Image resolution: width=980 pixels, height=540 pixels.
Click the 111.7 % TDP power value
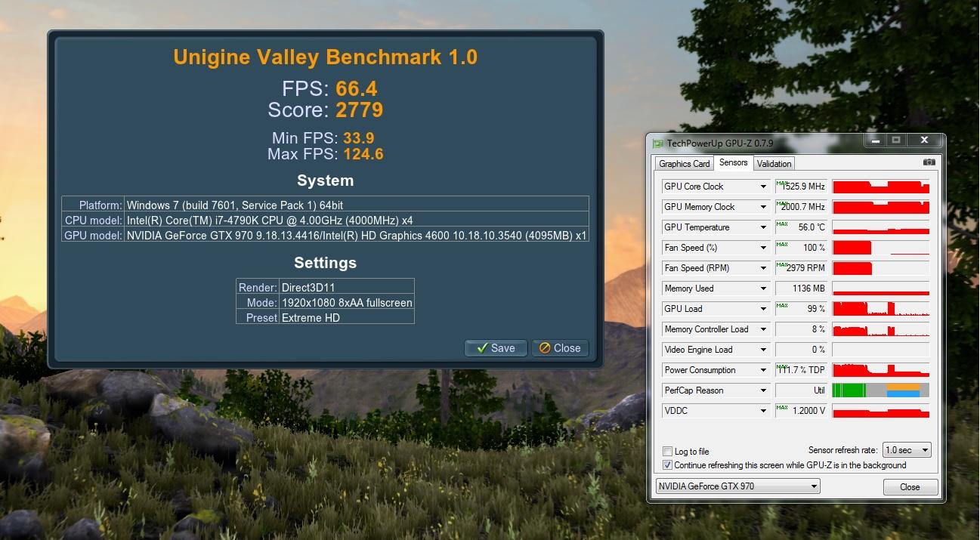[802, 370]
